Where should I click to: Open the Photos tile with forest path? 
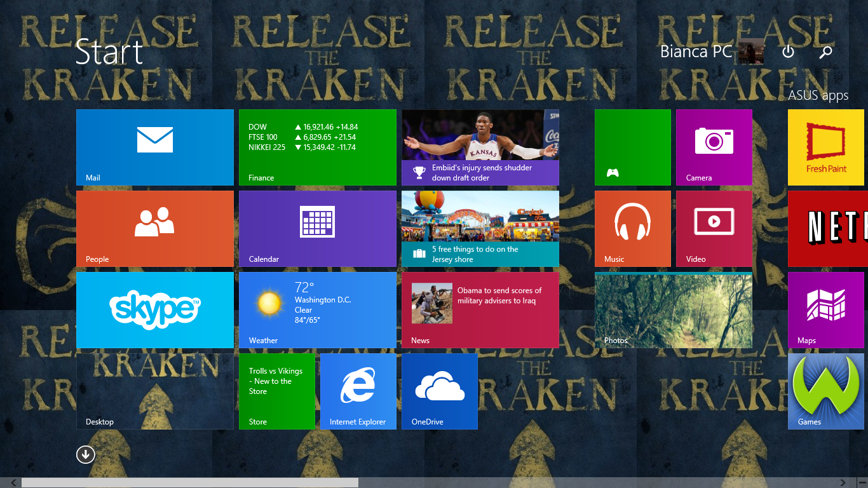tap(674, 310)
